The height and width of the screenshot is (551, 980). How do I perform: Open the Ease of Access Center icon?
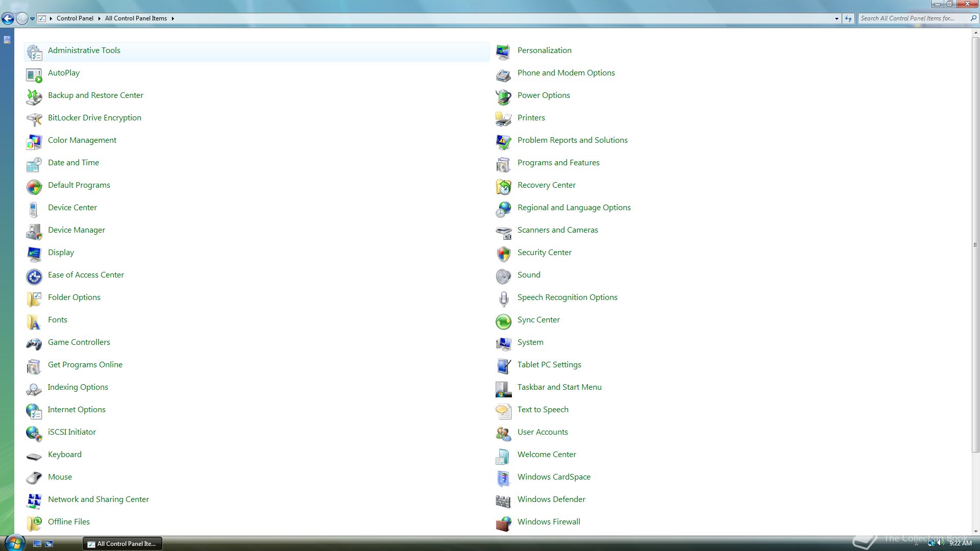pos(34,277)
